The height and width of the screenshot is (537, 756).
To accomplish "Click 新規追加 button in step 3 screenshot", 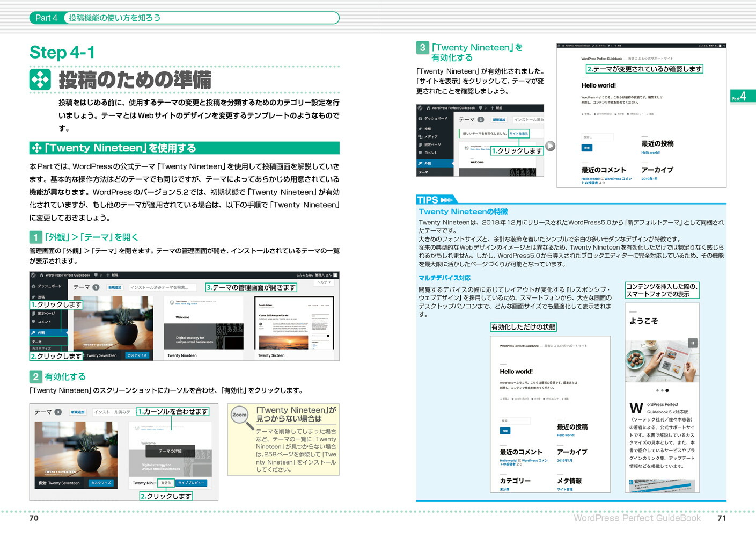I will [x=499, y=120].
